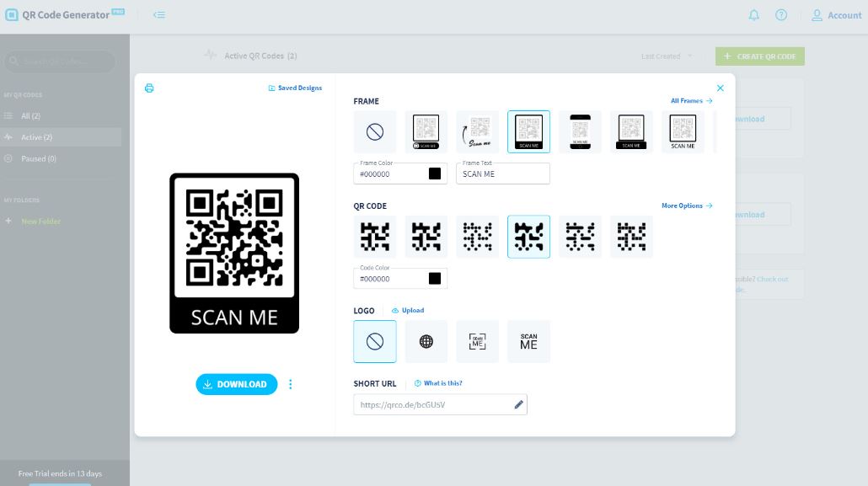This screenshot has height=486, width=868.
Task: Edit the Frame Text field
Action: [x=502, y=174]
